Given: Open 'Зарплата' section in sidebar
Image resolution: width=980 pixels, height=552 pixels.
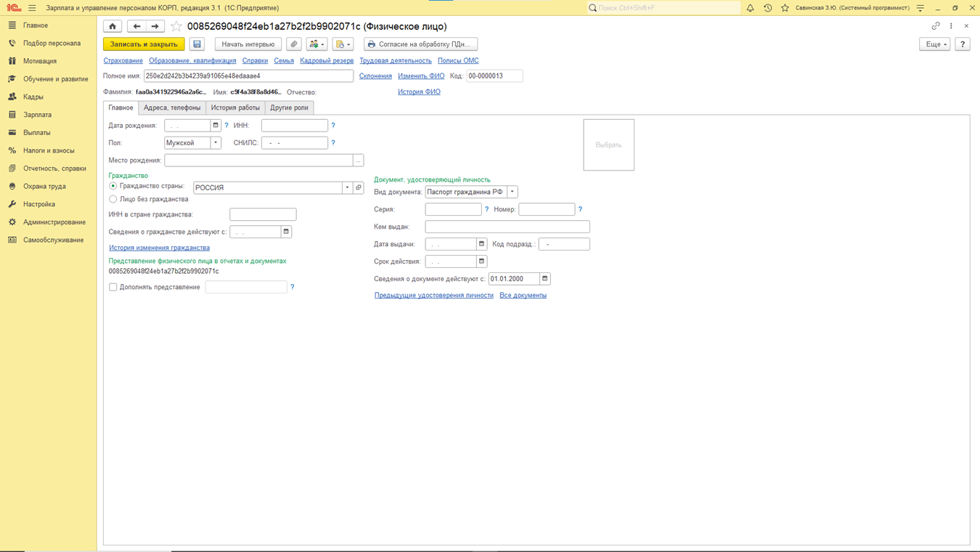Looking at the screenshot, I should 37,115.
